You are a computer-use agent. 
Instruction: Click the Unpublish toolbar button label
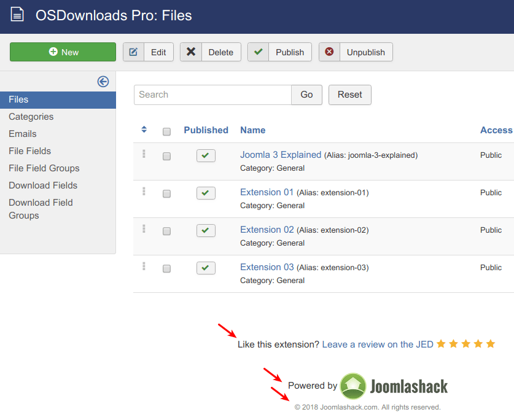[366, 52]
